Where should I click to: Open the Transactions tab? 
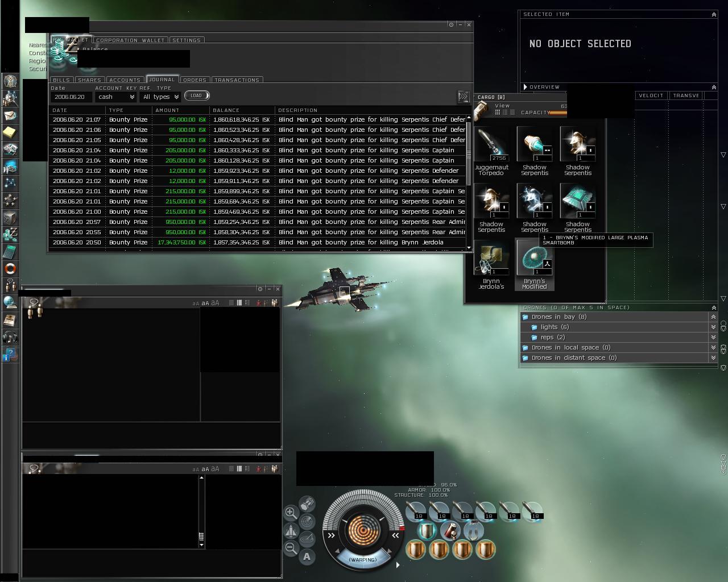pyautogui.click(x=237, y=80)
